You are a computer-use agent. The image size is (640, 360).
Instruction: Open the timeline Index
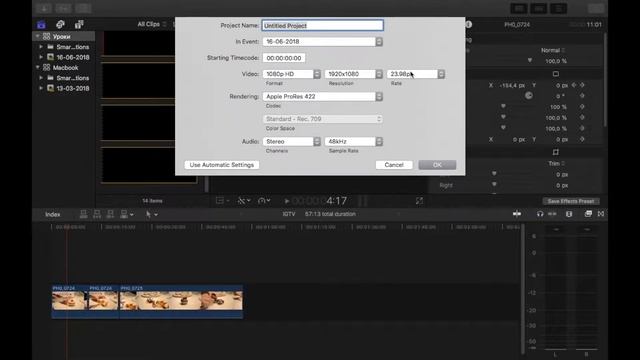[53, 214]
